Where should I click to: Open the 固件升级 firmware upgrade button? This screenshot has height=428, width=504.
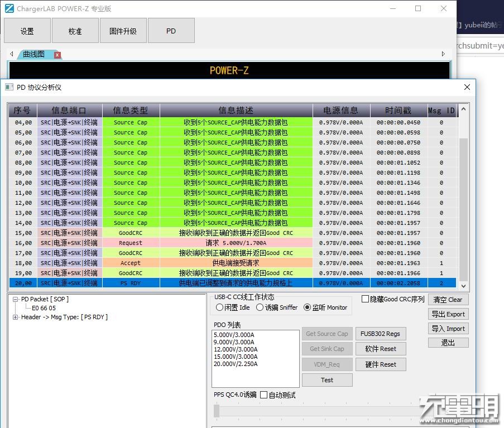(123, 31)
